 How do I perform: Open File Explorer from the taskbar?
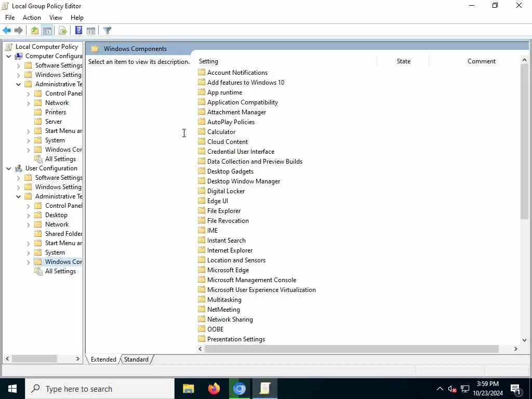(188, 389)
